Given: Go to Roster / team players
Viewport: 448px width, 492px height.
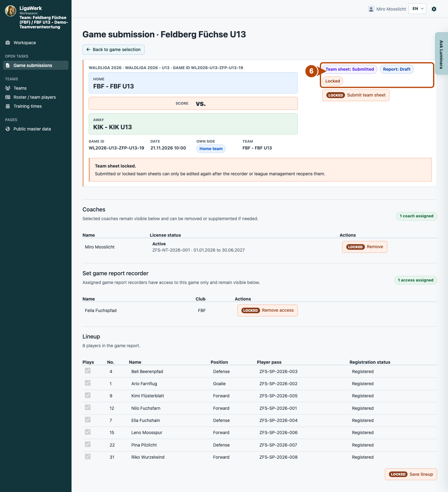Looking at the screenshot, I should pyautogui.click(x=36, y=97).
